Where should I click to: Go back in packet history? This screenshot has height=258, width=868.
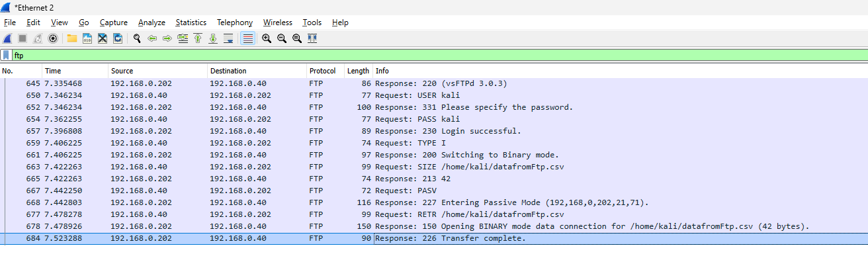[152, 38]
